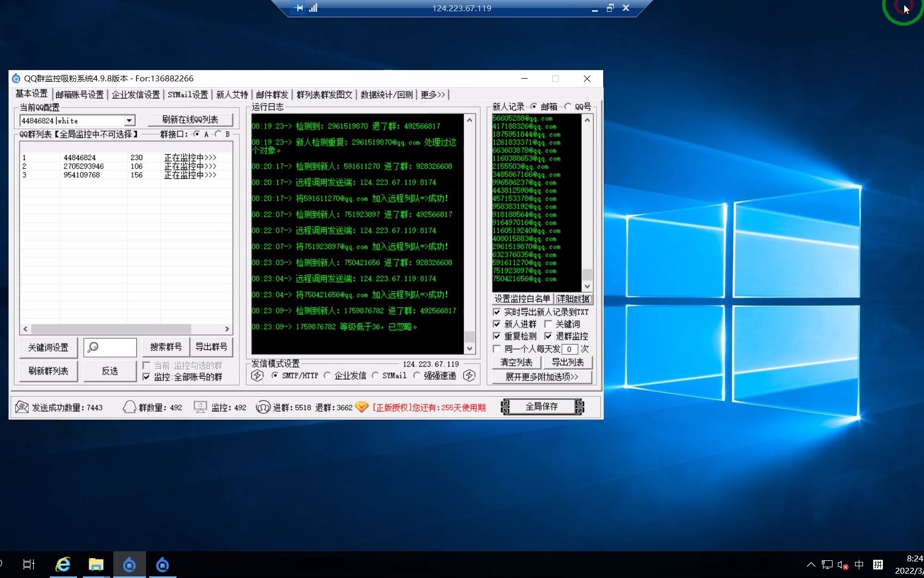Toggle 同一个人每天发 checkbox

(497, 349)
